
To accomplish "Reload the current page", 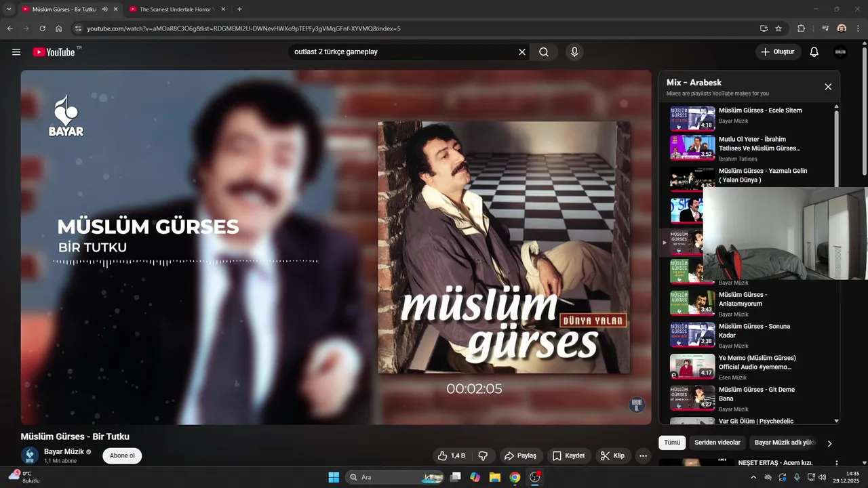I will tap(42, 28).
